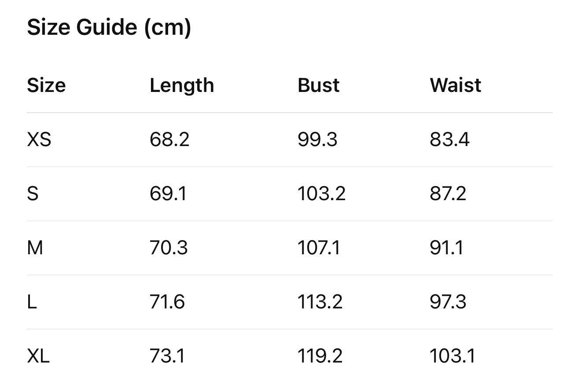This screenshot has height=392, width=581.
Task: Select the M size row label
Action: point(35,248)
